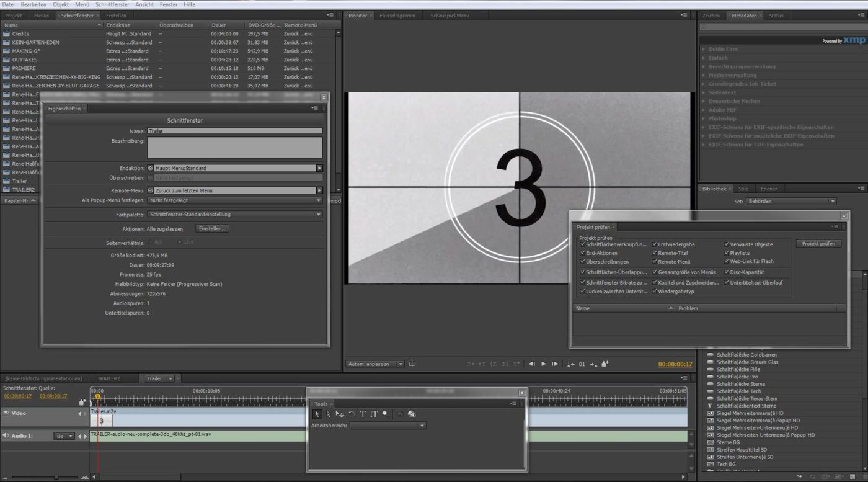Uncheck Erstwiedergabe checkbox
This screenshot has height=482, width=868.
[x=655, y=244]
